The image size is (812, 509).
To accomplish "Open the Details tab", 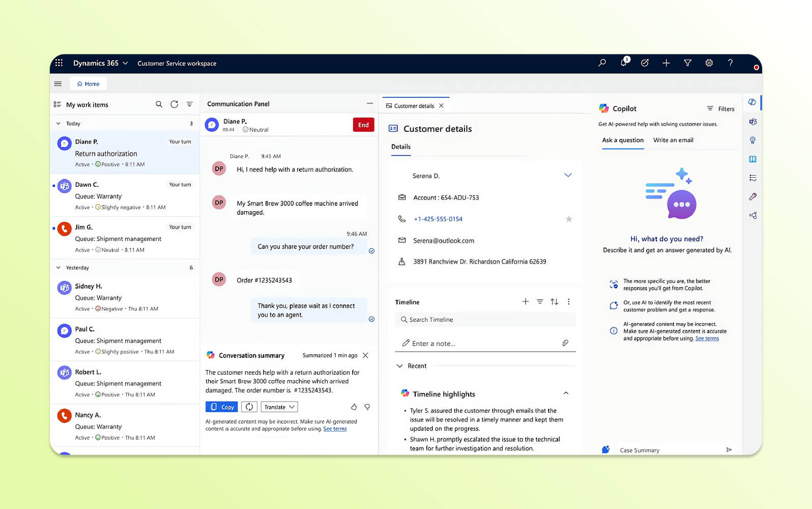I will pyautogui.click(x=401, y=147).
